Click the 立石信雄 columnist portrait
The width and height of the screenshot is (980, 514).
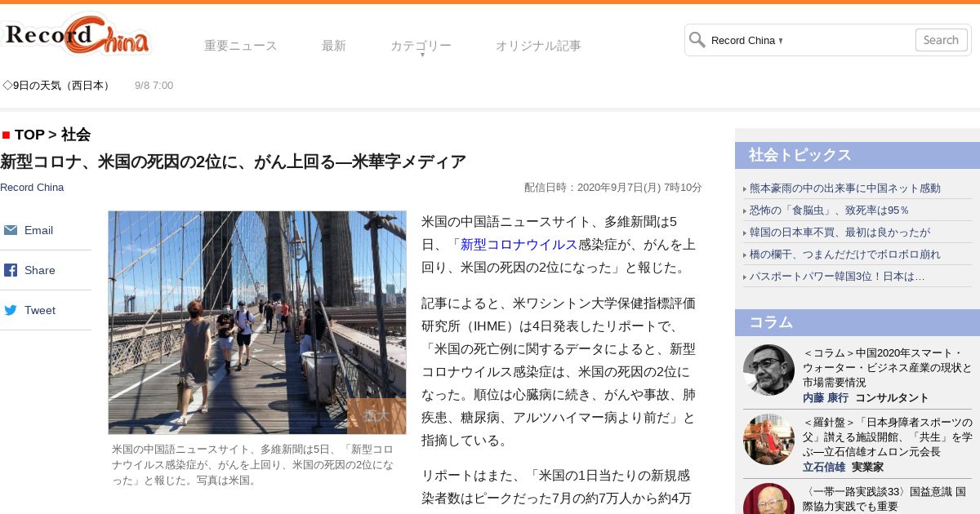768,439
